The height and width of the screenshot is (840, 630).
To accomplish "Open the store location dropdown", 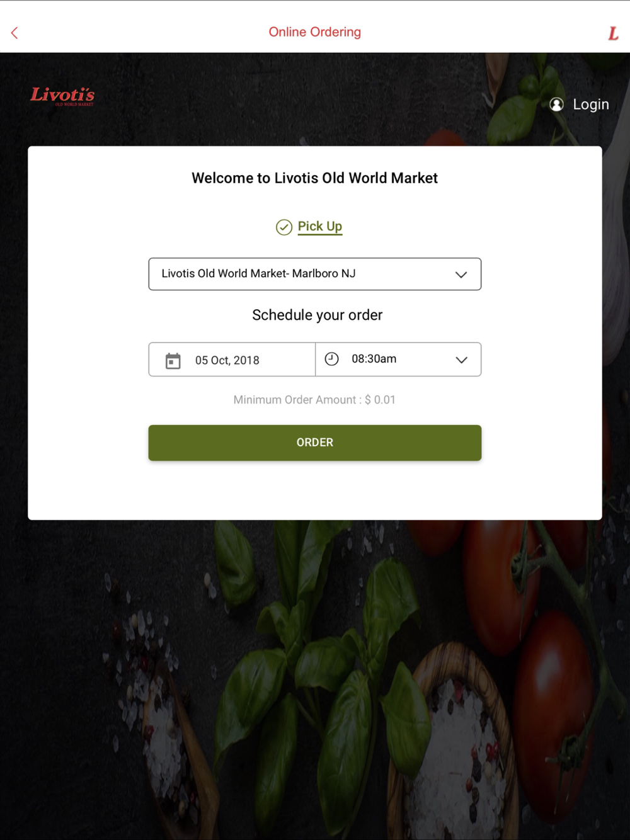I will click(315, 274).
